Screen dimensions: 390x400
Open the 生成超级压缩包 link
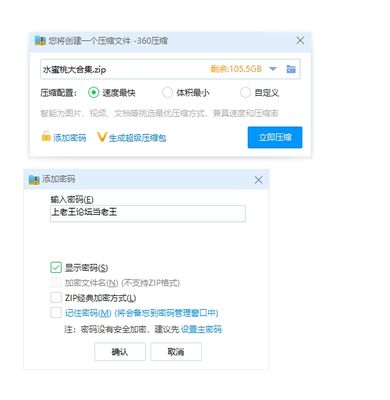[x=138, y=138]
